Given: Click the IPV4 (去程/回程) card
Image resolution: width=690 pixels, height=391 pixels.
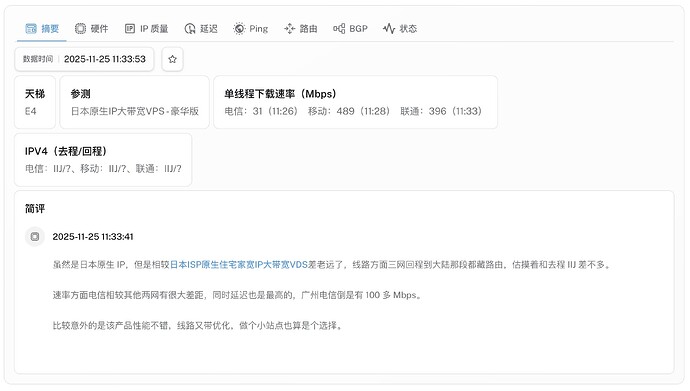Looking at the screenshot, I should coord(103,160).
